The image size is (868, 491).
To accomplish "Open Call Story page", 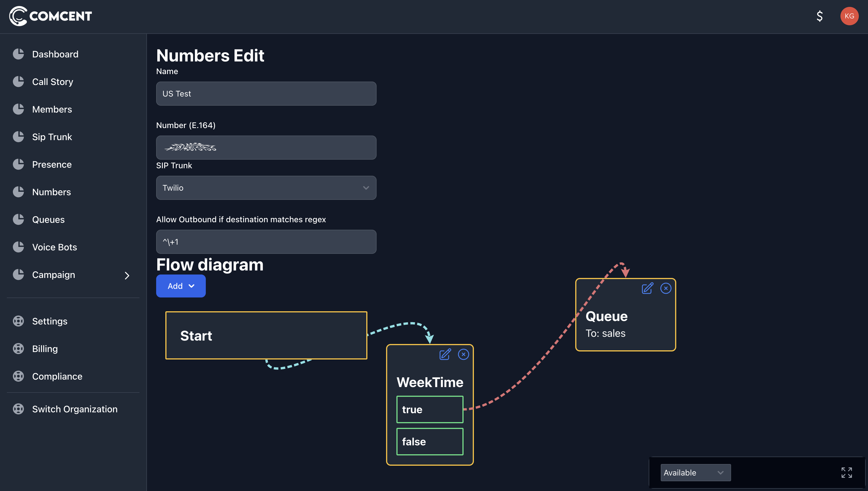I will click(x=53, y=82).
